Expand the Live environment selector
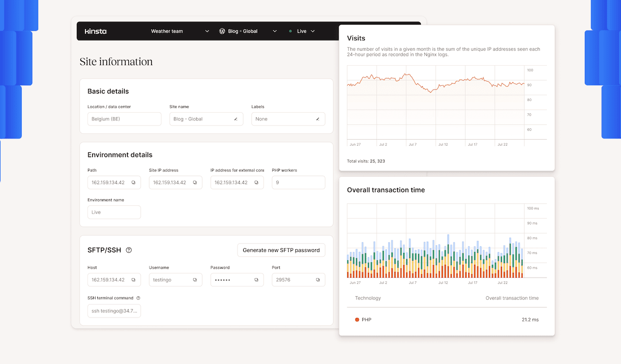This screenshot has width=621, height=364. [x=313, y=31]
